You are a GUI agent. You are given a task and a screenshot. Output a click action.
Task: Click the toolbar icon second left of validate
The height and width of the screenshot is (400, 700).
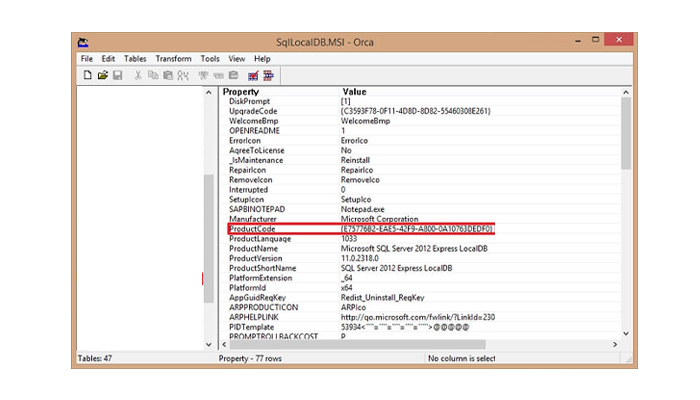pyautogui.click(x=218, y=75)
